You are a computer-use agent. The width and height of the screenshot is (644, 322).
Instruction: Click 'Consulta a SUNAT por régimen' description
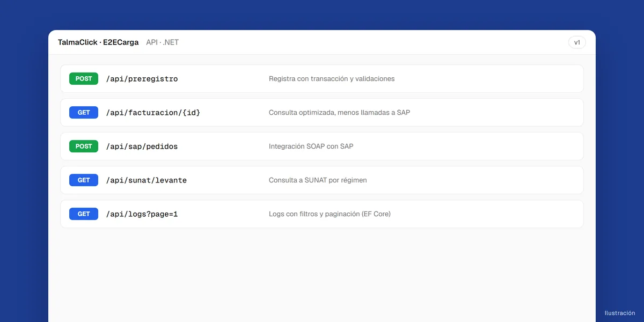tap(318, 180)
